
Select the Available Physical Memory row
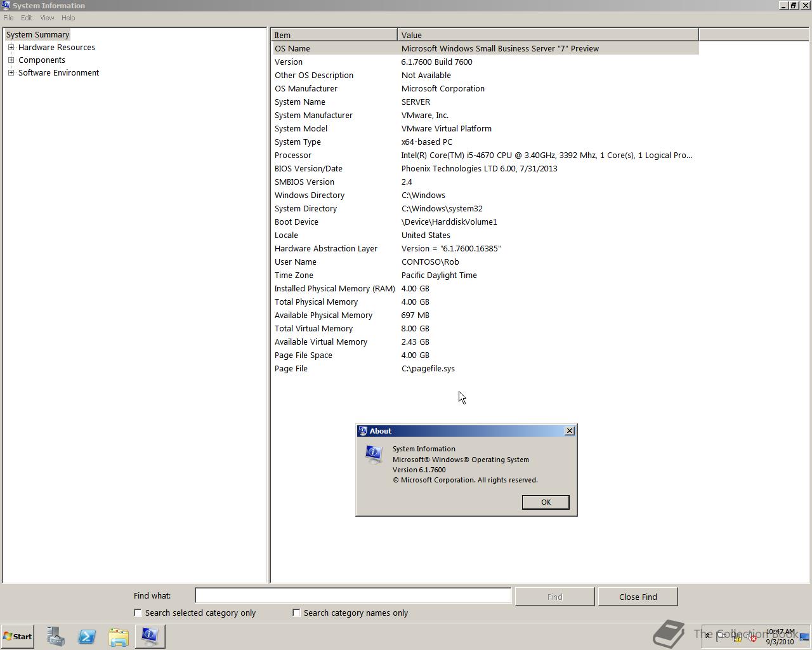pos(485,315)
